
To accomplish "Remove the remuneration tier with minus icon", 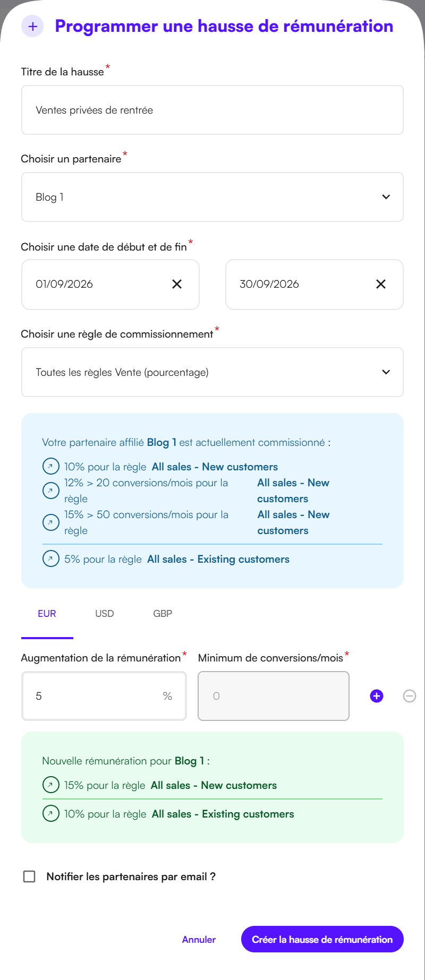I will point(410,696).
